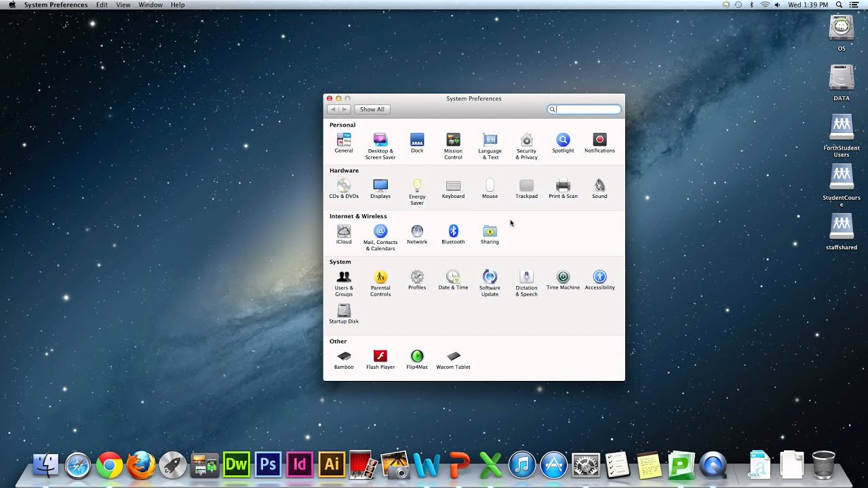Click the Show All button
This screenshot has width=868, height=488.
tap(372, 109)
